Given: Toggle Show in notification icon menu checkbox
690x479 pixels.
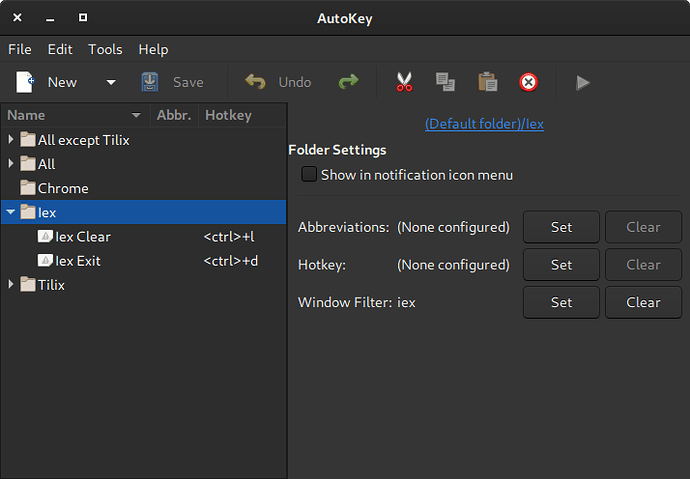Looking at the screenshot, I should pos(309,174).
